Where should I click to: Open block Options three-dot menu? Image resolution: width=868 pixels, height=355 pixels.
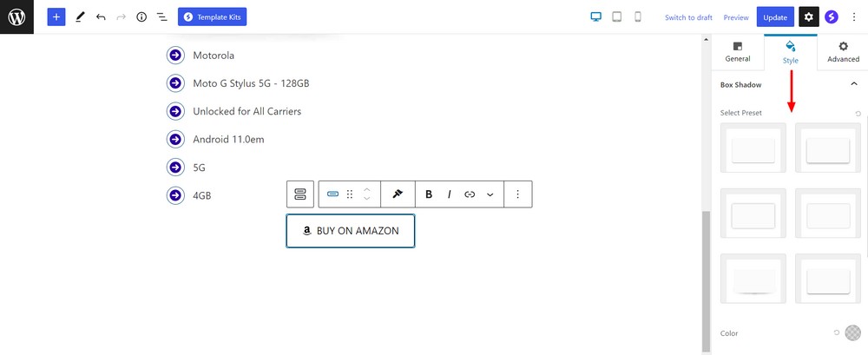(x=518, y=194)
